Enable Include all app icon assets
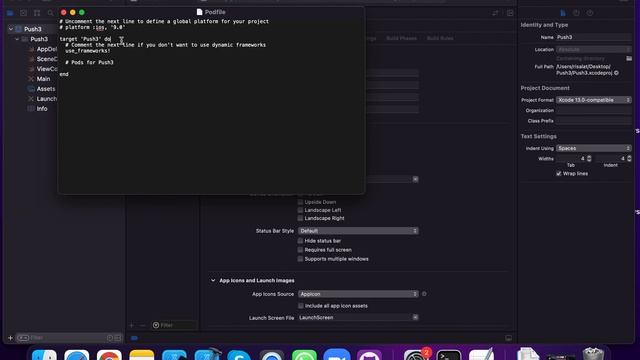Image resolution: width=640 pixels, height=360 pixels. 301,306
